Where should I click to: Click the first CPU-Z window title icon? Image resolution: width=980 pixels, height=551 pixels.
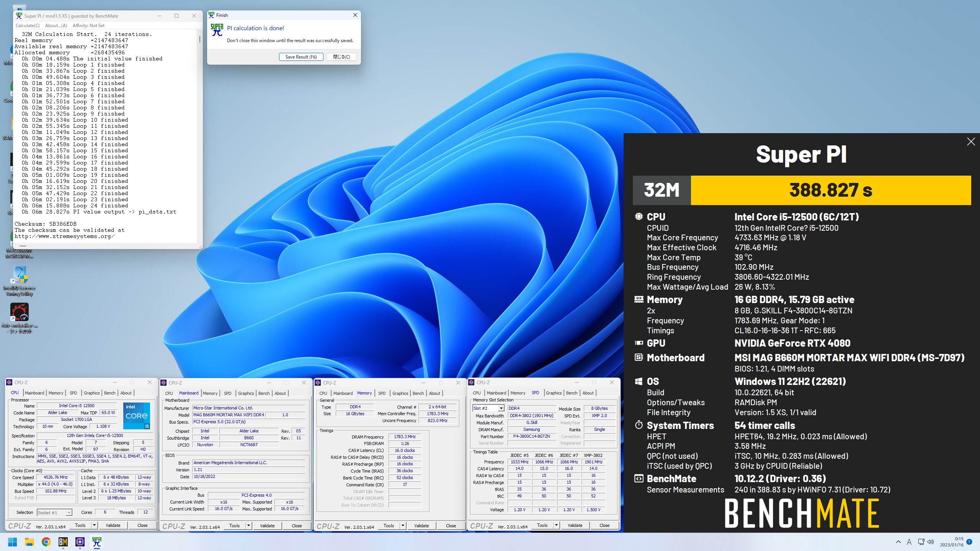click(x=10, y=382)
